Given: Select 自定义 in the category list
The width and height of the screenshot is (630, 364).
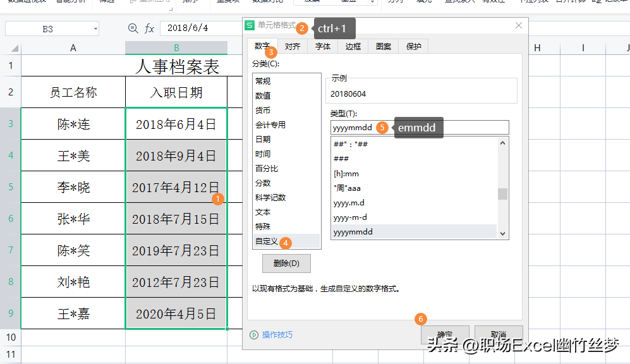Looking at the screenshot, I should [x=286, y=241].
